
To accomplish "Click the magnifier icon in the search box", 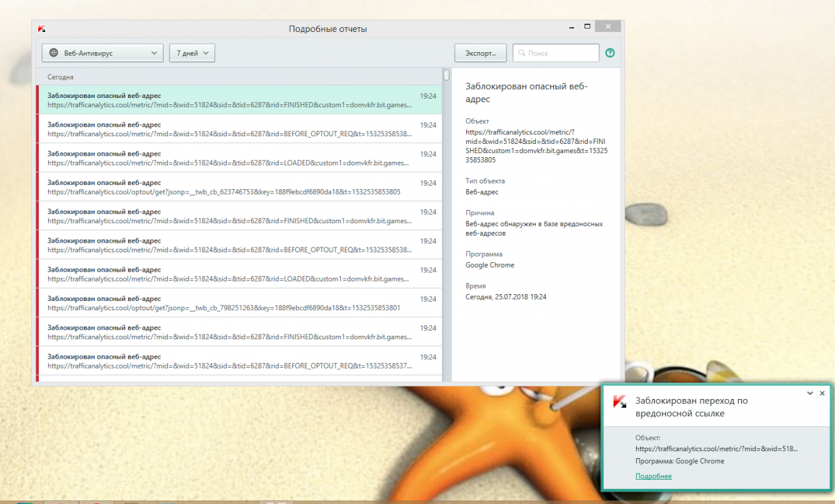I will [522, 53].
